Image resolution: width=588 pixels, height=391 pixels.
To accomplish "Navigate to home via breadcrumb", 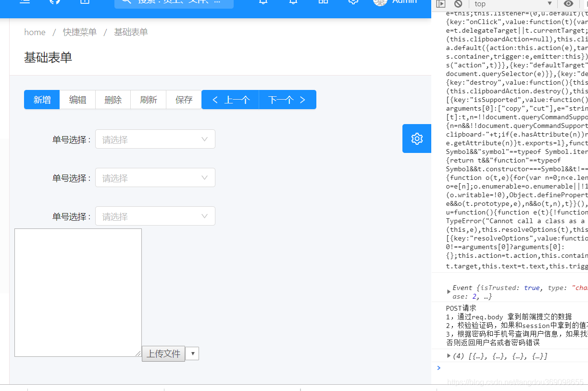I will [x=35, y=32].
